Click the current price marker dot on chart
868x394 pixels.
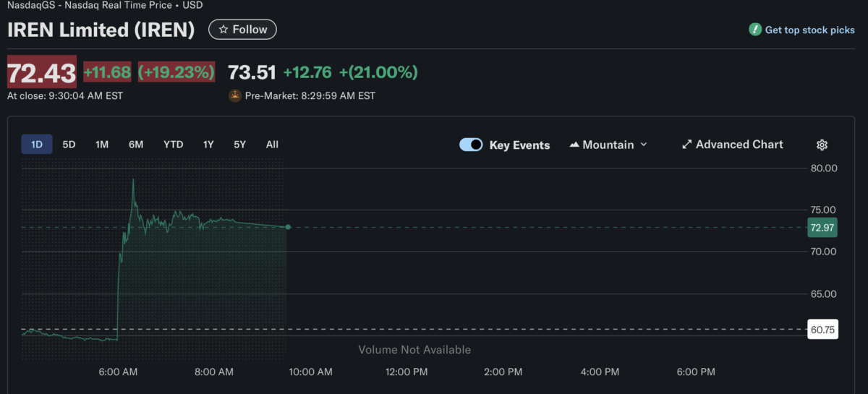click(x=288, y=227)
